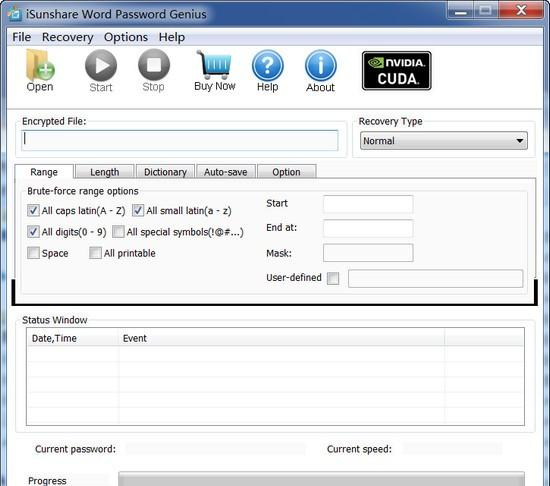This screenshot has height=486, width=550.
Task: Click the Mask field
Action: (368, 253)
